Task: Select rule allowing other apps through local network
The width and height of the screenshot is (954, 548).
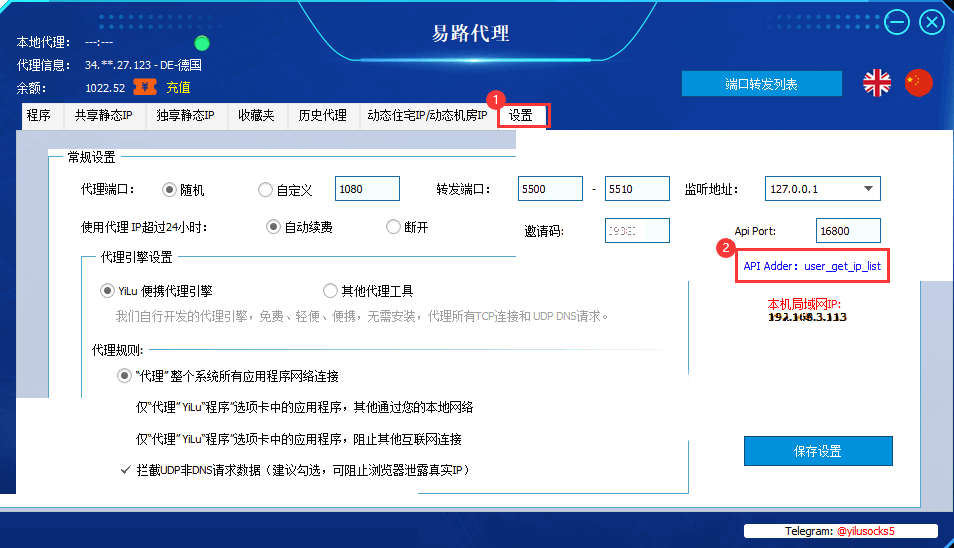Action: tap(304, 408)
